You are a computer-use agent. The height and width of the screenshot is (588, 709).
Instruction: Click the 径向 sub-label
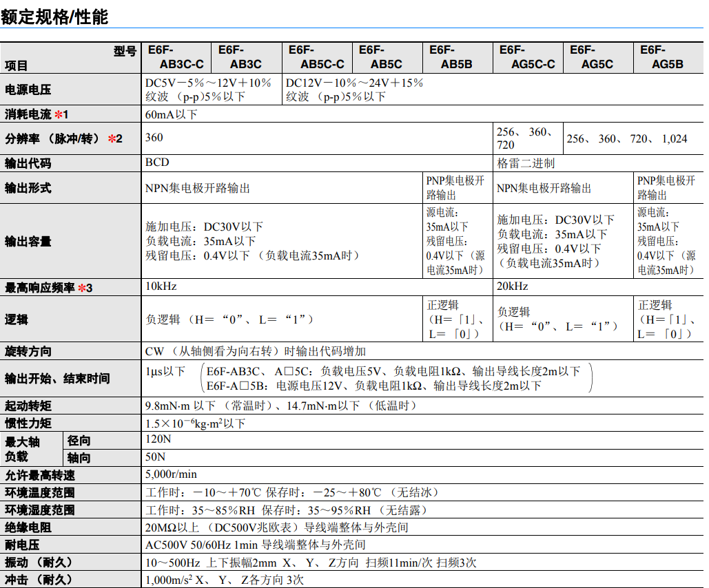click(x=79, y=441)
